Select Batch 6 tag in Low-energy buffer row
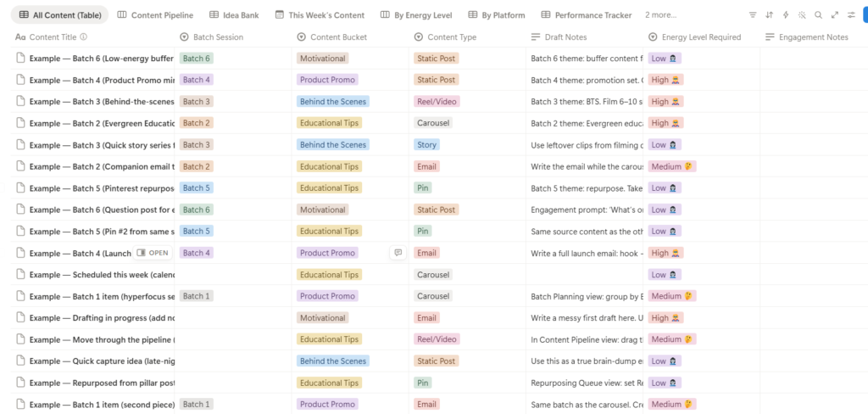 [x=197, y=59]
